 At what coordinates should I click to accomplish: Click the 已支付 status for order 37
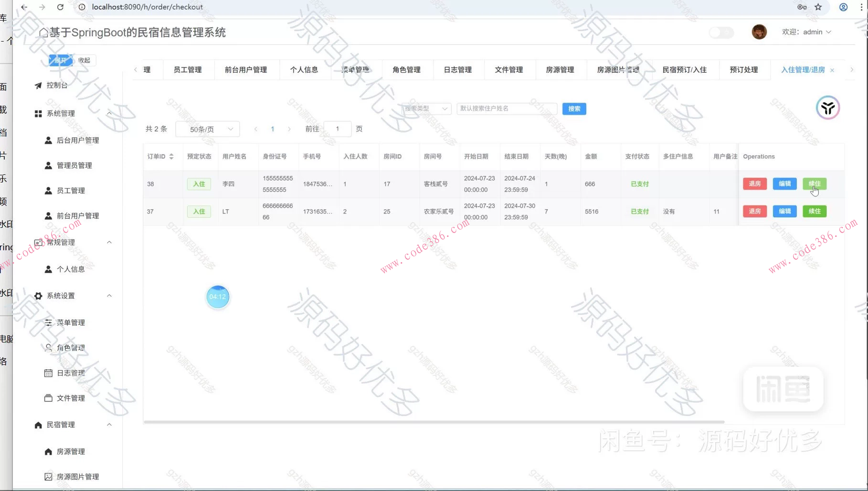(640, 212)
